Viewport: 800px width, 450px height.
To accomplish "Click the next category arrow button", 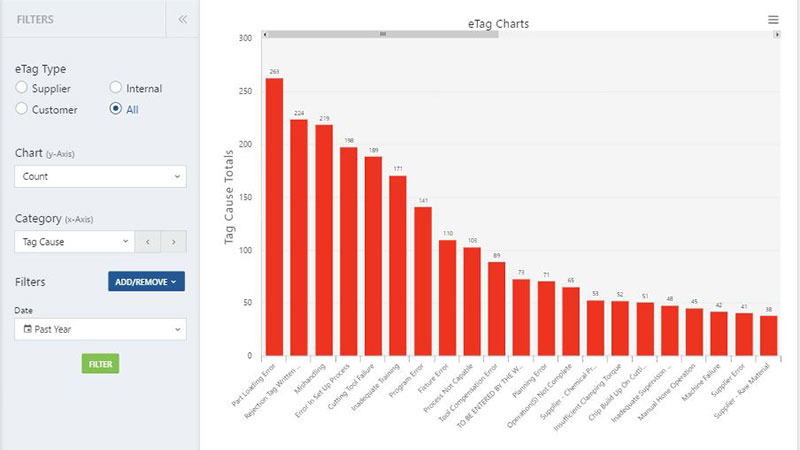I will pyautogui.click(x=173, y=242).
